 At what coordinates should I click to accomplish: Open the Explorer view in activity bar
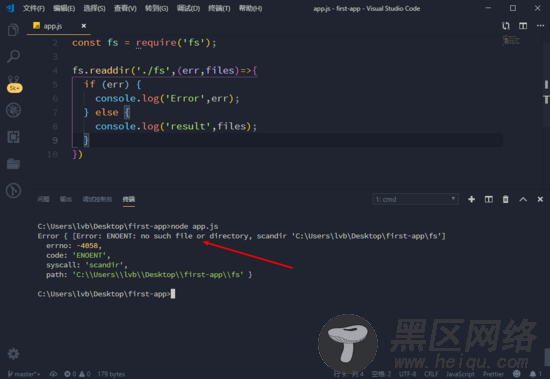click(x=13, y=30)
